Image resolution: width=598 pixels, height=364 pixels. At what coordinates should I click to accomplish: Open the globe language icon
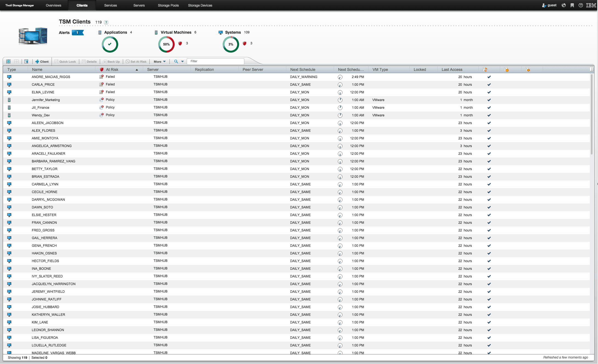pyautogui.click(x=564, y=5)
